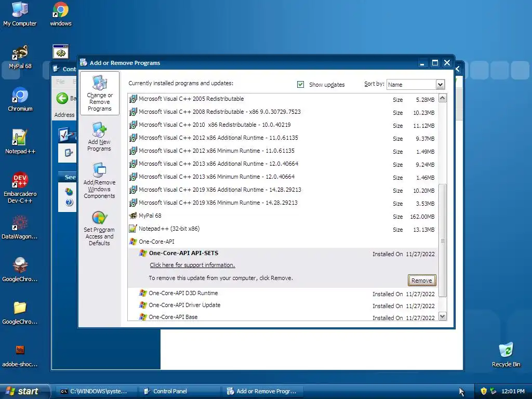Click Remove button for One-Core-API API-SETS
The image size is (532, 399).
[x=422, y=281]
